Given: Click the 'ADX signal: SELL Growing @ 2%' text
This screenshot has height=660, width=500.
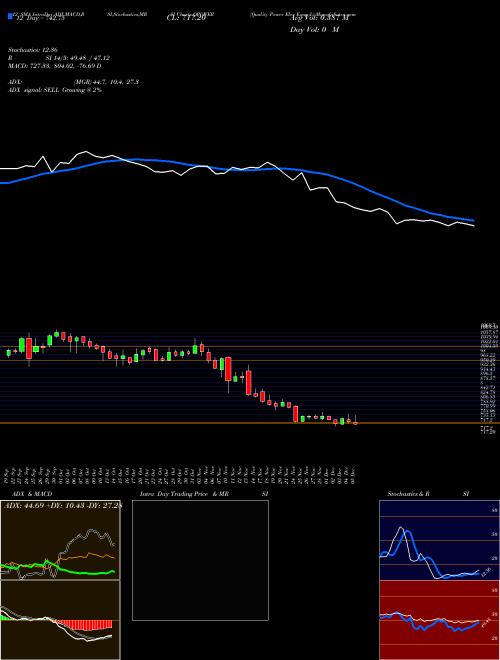Looking at the screenshot, I should [55, 90].
